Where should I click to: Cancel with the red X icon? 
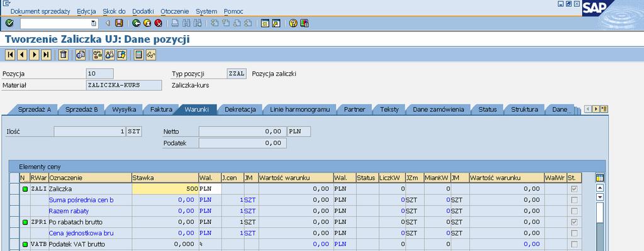[x=158, y=23]
